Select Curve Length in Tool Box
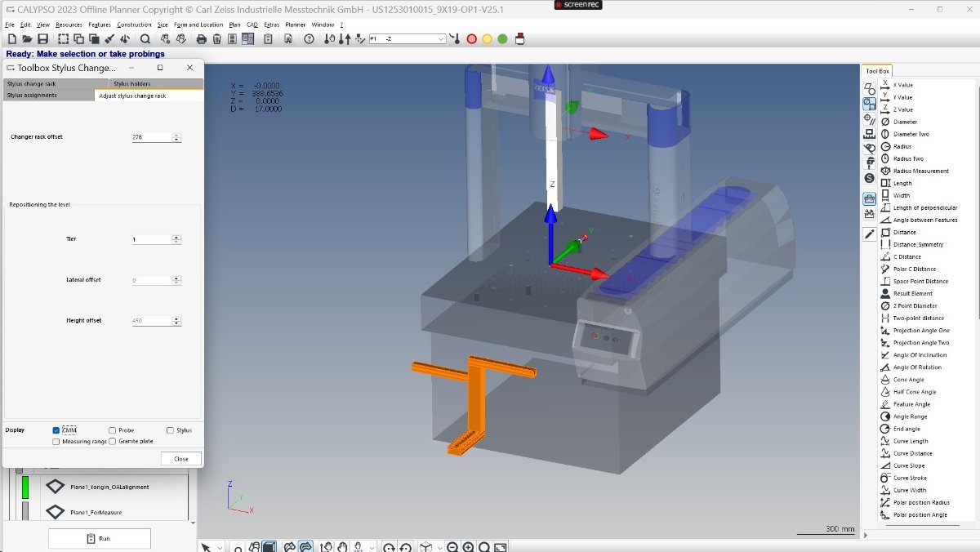Screen dimensions: 980x552 [911, 441]
